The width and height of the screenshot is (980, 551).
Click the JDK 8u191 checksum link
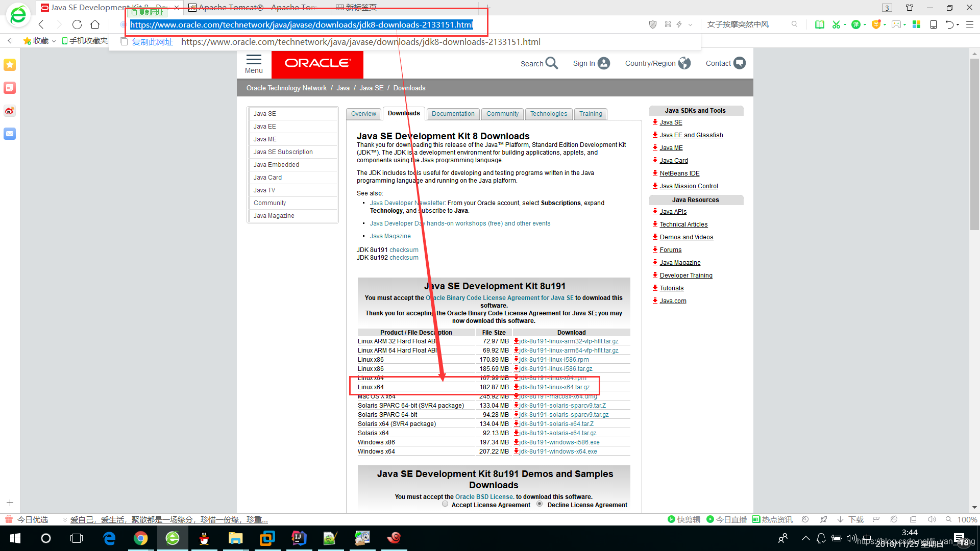click(x=404, y=249)
